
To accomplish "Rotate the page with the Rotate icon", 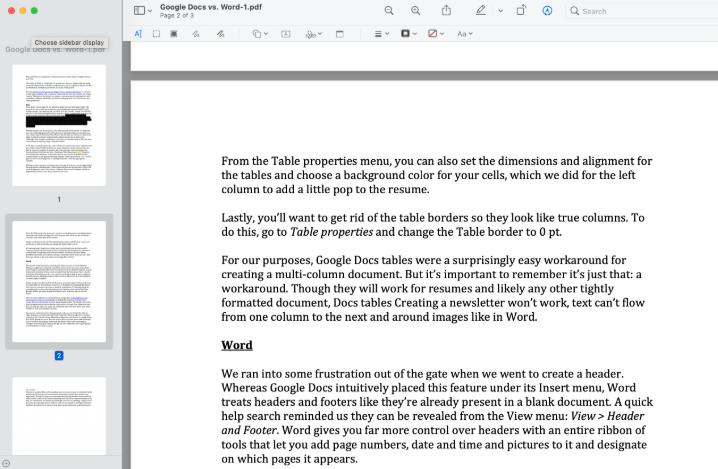I will coord(521,10).
